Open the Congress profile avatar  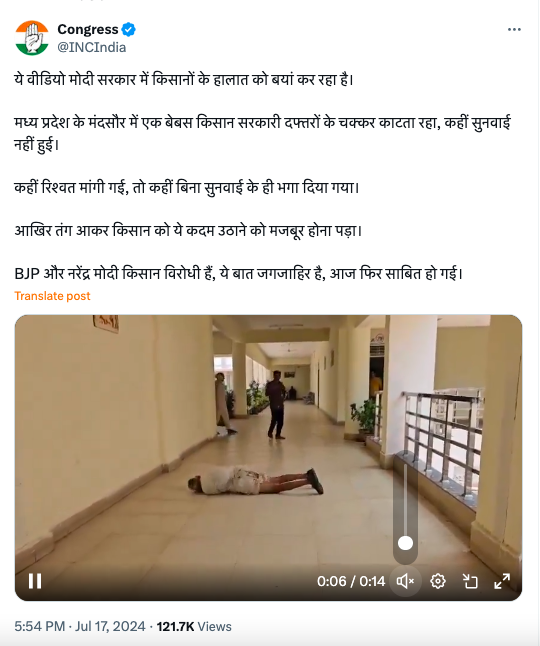pyautogui.click(x=32, y=38)
